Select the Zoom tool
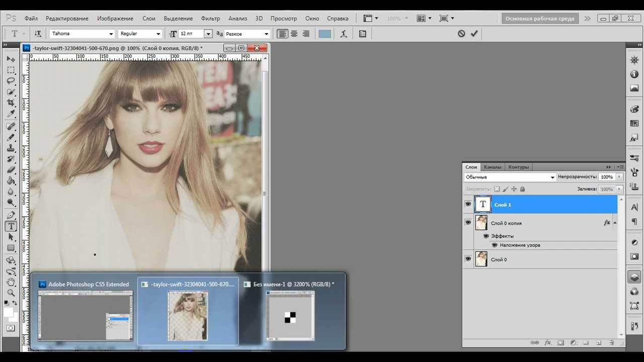 pyautogui.click(x=11, y=293)
